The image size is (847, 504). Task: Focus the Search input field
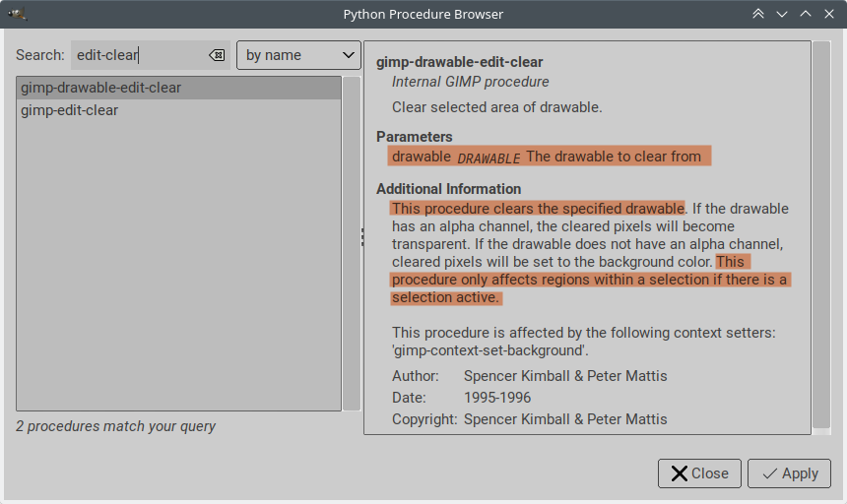(138, 55)
